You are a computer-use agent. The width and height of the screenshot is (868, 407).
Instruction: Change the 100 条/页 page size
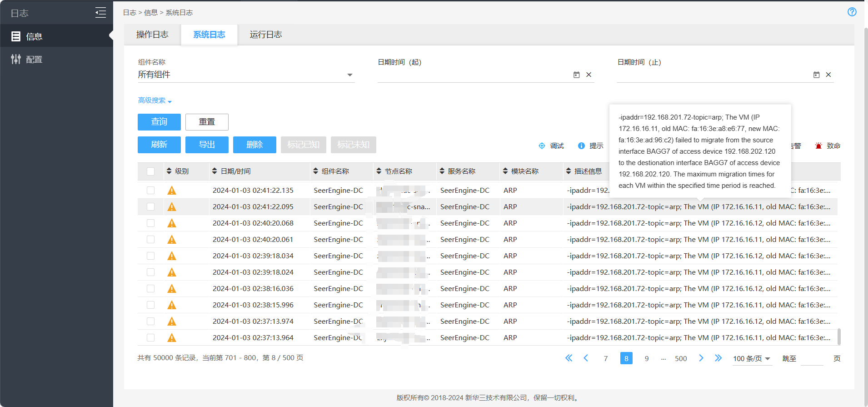(x=751, y=359)
